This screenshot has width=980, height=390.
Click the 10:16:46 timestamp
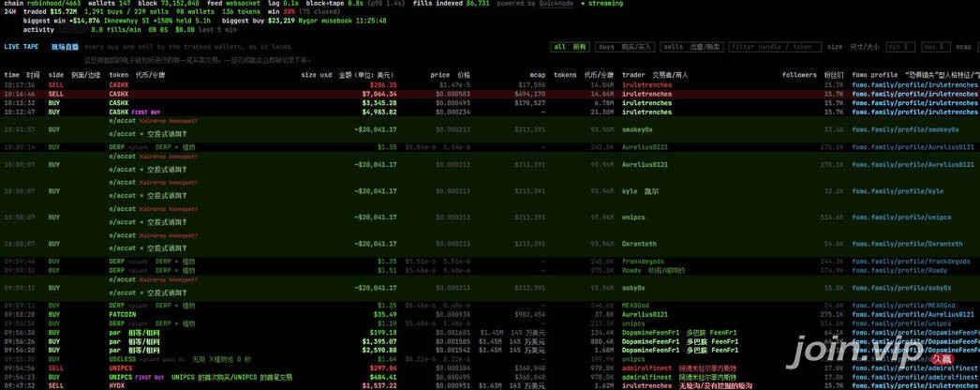(20, 94)
